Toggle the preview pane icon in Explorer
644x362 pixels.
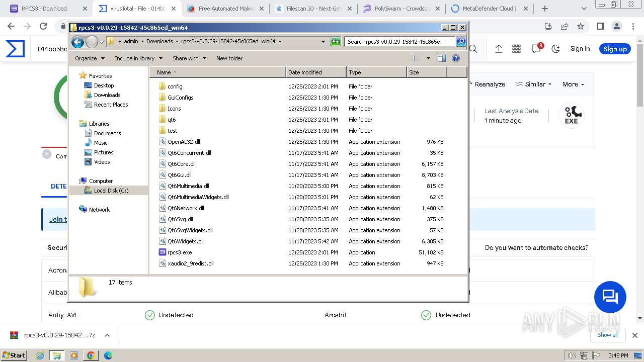(x=442, y=58)
